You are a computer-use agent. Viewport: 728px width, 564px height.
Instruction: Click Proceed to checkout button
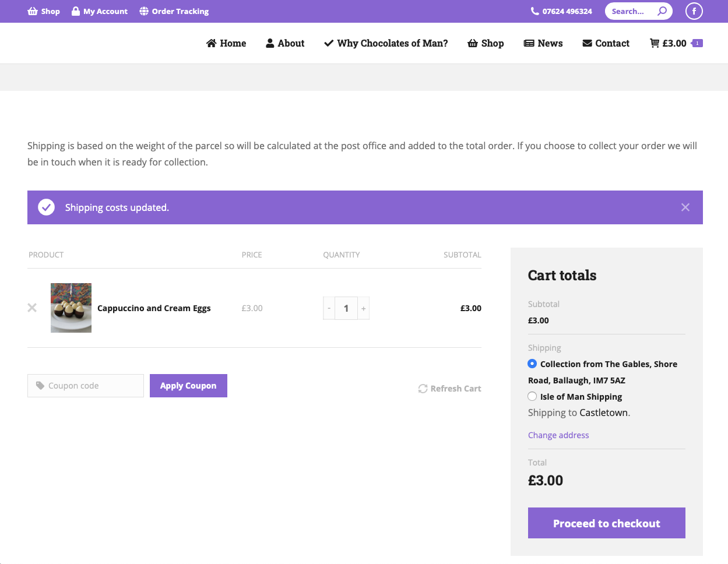click(607, 523)
